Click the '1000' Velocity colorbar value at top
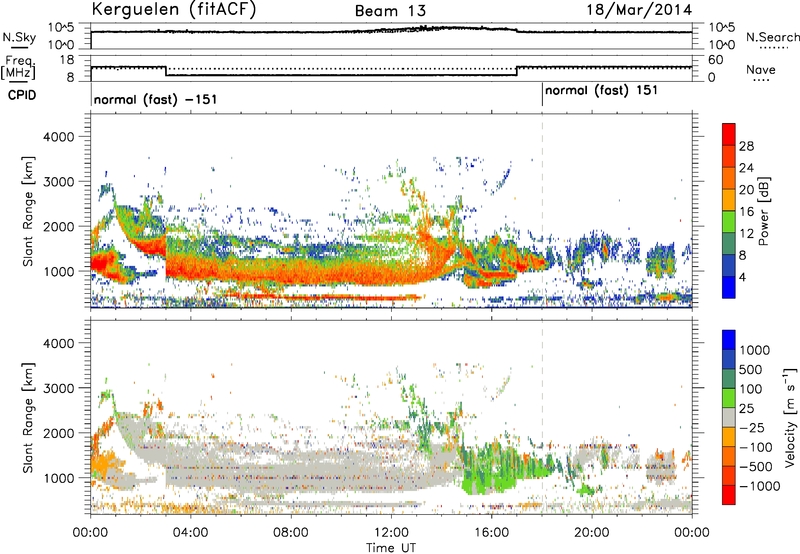 pos(755,350)
